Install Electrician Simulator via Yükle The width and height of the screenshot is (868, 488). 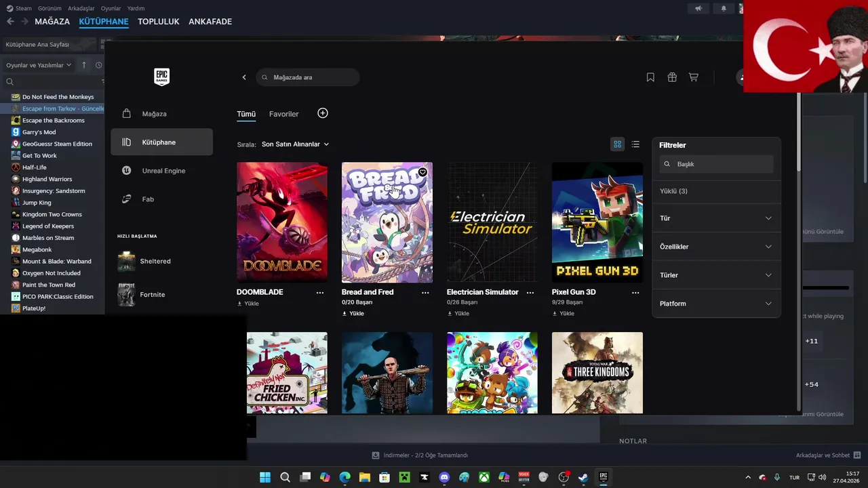click(458, 314)
